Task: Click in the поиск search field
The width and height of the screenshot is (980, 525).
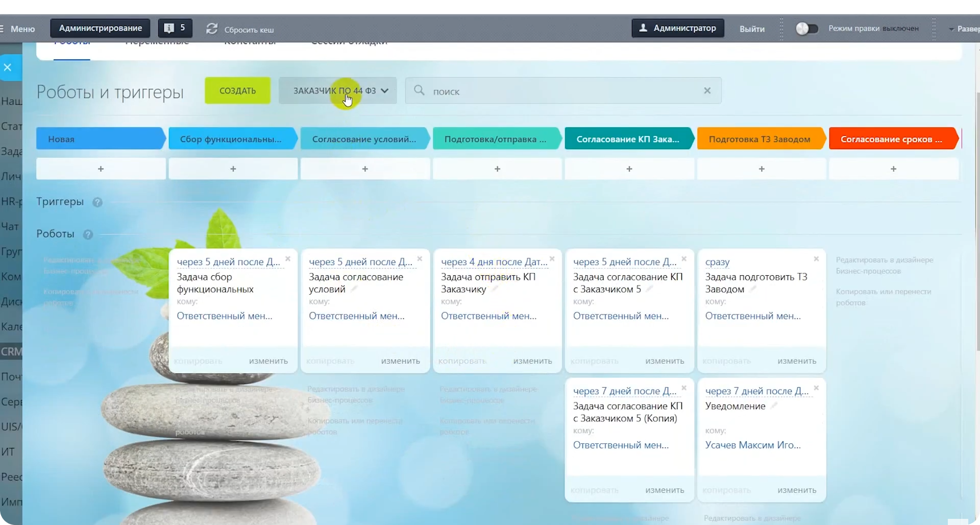Action: (561, 91)
